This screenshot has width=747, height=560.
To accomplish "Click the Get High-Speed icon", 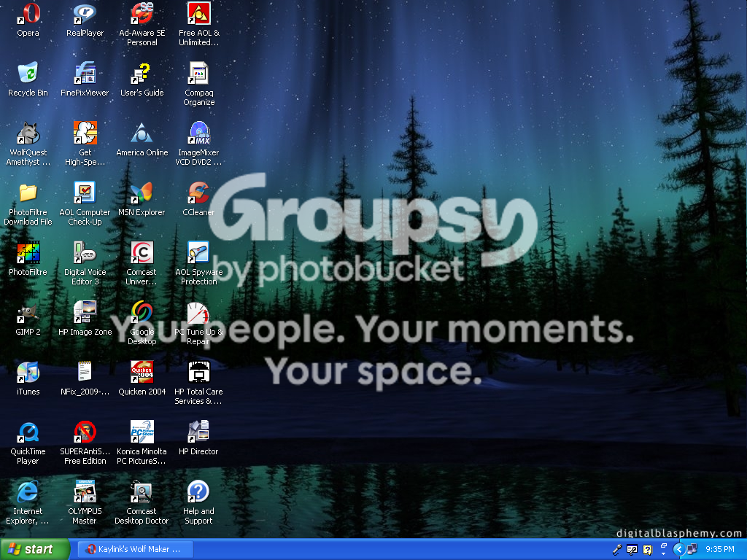I will pyautogui.click(x=85, y=133).
